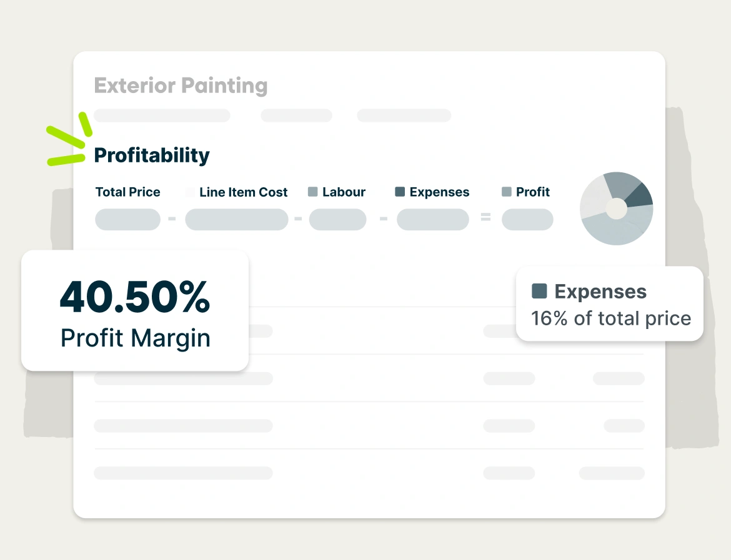731x560 pixels.
Task: Click the Line Item Cost legend square
Action: [190, 192]
